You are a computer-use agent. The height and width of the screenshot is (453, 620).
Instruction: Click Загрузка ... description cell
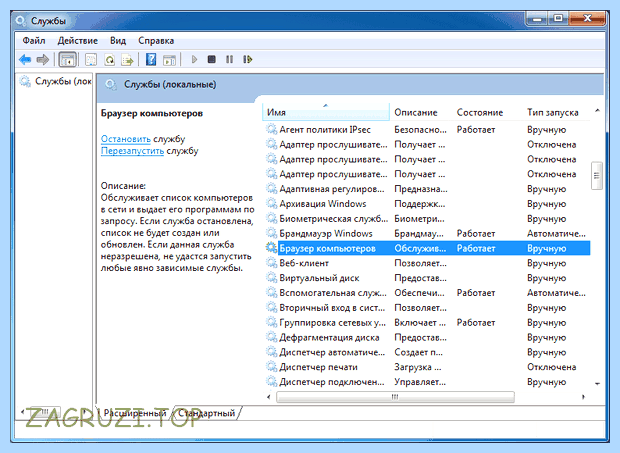point(418,367)
